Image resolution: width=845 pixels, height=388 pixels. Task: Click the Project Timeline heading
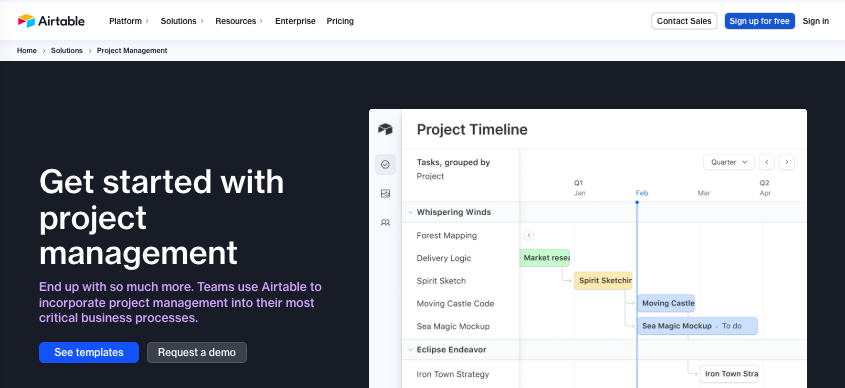pyautogui.click(x=472, y=129)
